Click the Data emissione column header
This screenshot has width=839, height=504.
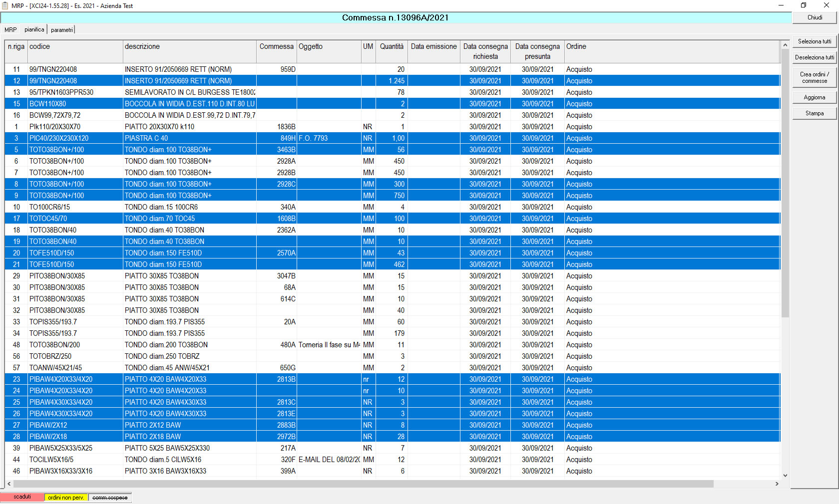434,51
